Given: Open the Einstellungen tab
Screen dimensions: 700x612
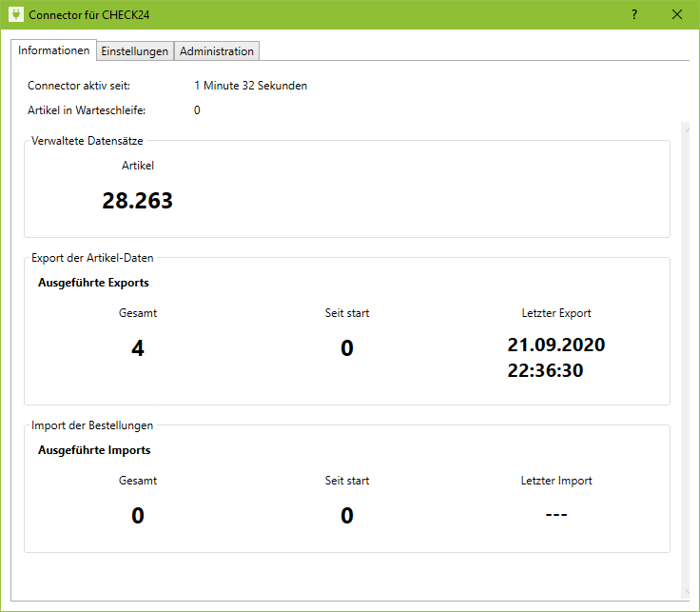Looking at the screenshot, I should (x=135, y=51).
